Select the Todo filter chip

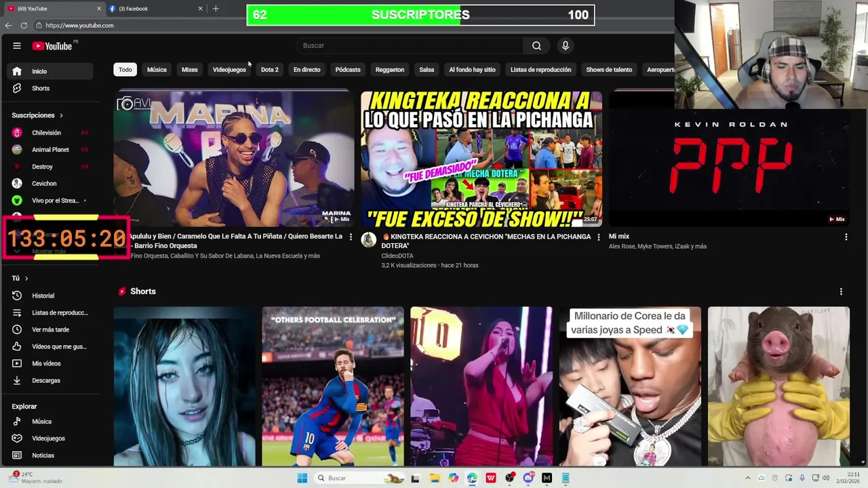125,70
